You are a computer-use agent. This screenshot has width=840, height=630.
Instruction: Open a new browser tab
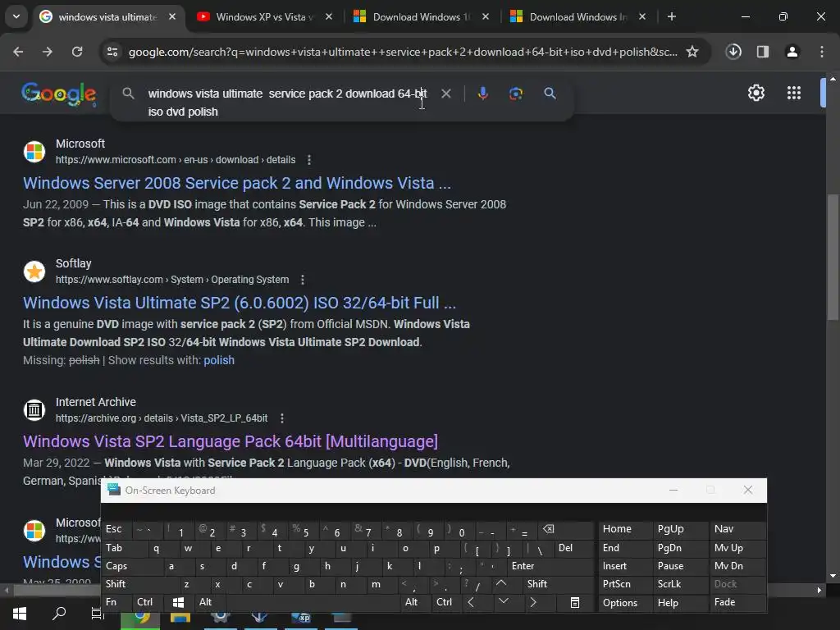(672, 16)
